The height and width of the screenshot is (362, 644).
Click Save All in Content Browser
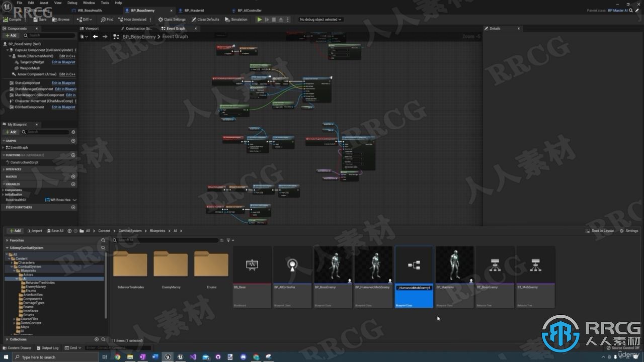click(55, 231)
